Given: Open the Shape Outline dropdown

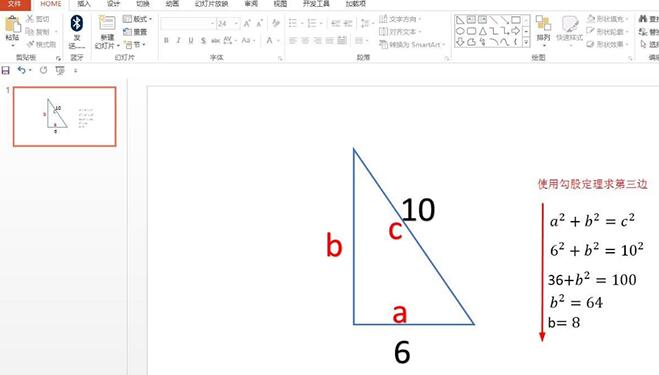Looking at the screenshot, I should coord(608,32).
